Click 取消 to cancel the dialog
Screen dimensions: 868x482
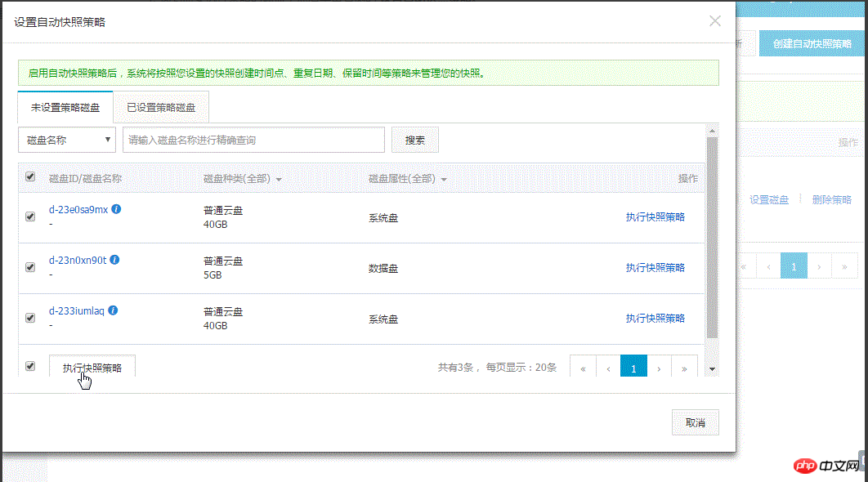696,423
